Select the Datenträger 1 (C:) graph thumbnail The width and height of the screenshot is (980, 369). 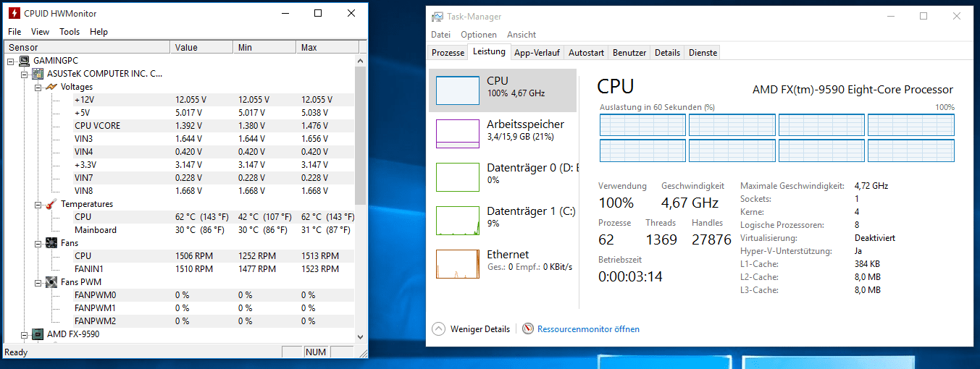pyautogui.click(x=457, y=221)
